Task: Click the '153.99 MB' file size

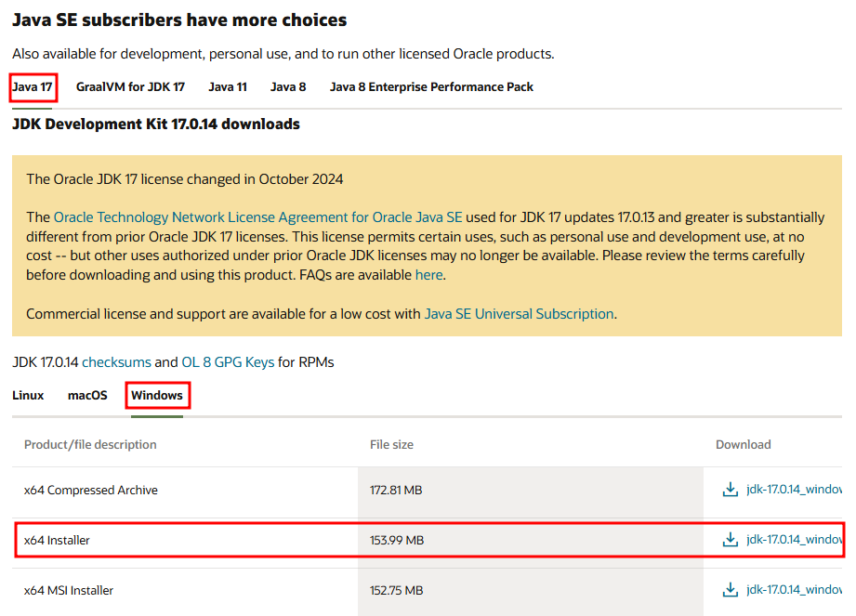Action: (397, 540)
